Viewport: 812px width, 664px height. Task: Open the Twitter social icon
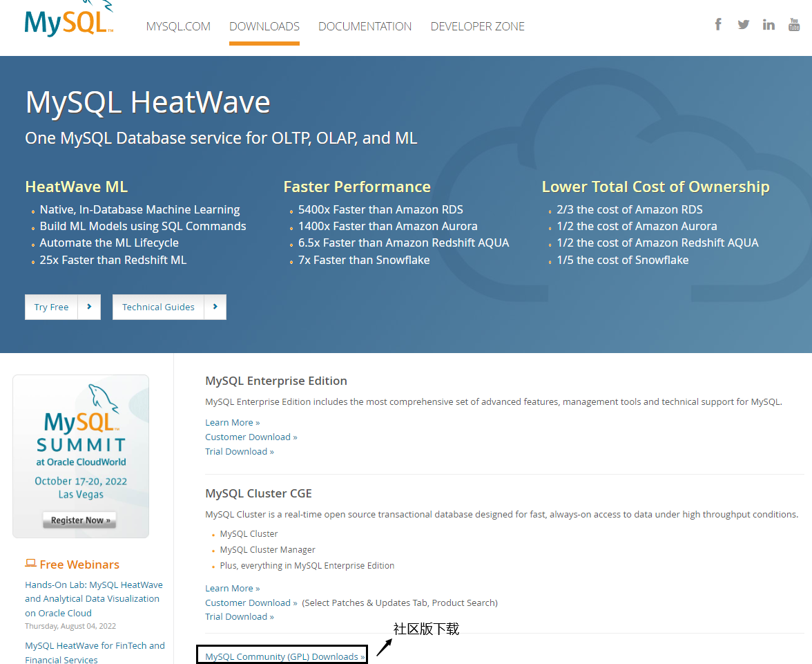pos(743,24)
